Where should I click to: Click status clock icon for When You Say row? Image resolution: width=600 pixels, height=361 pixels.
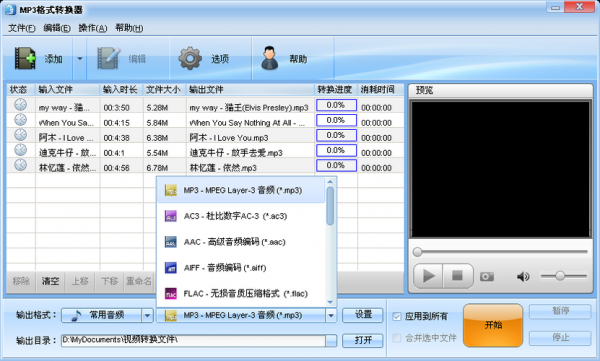tap(20, 120)
